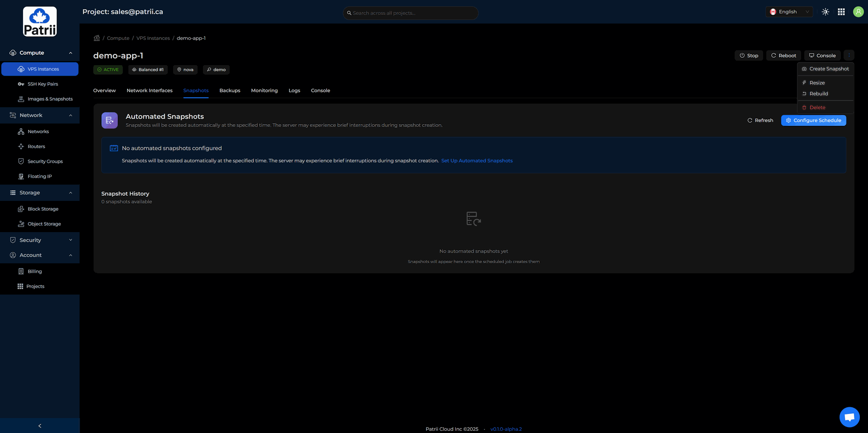Open the SSH Key Pairs page
Image resolution: width=868 pixels, height=433 pixels.
click(x=42, y=84)
